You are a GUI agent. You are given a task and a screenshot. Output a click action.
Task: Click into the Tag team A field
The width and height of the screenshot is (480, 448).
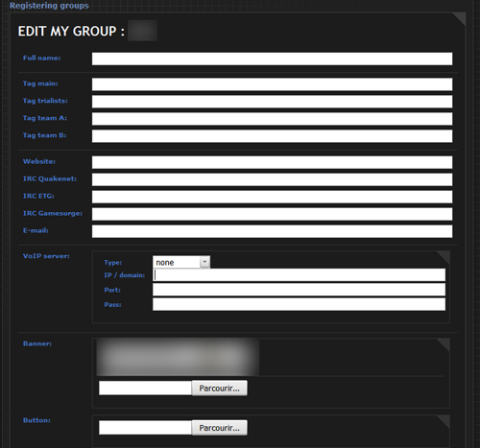(x=272, y=119)
